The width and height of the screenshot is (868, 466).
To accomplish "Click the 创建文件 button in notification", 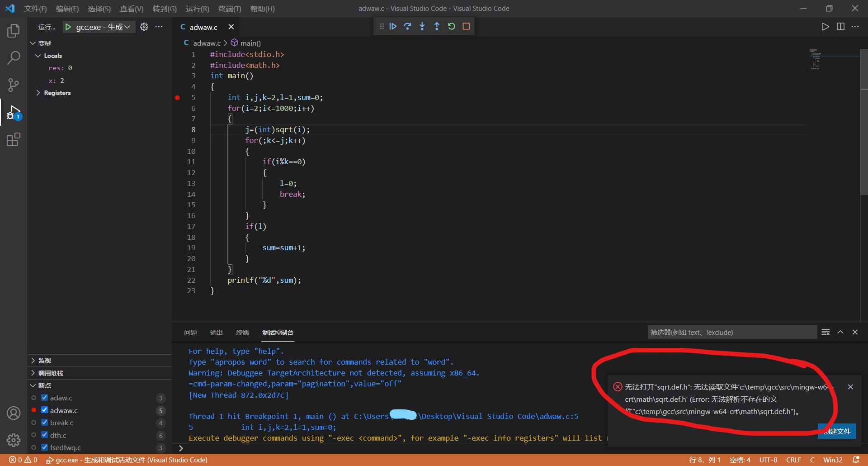I will coord(837,431).
